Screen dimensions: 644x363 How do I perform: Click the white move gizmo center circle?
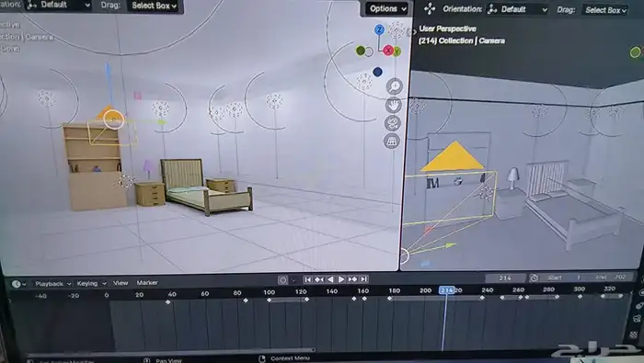(x=114, y=119)
